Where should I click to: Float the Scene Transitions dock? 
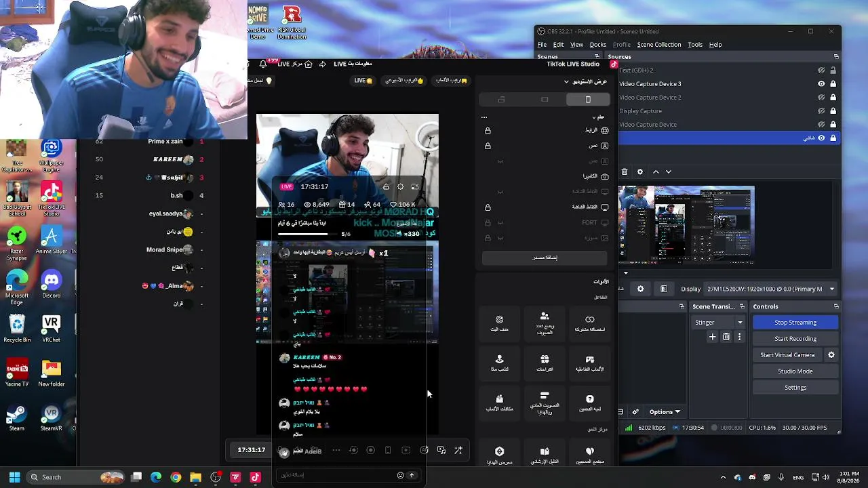click(743, 306)
